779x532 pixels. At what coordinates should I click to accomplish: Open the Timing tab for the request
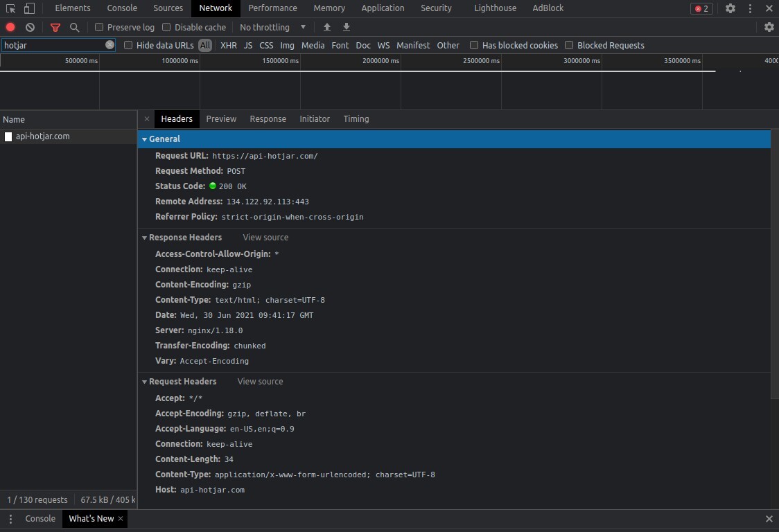pyautogui.click(x=356, y=119)
